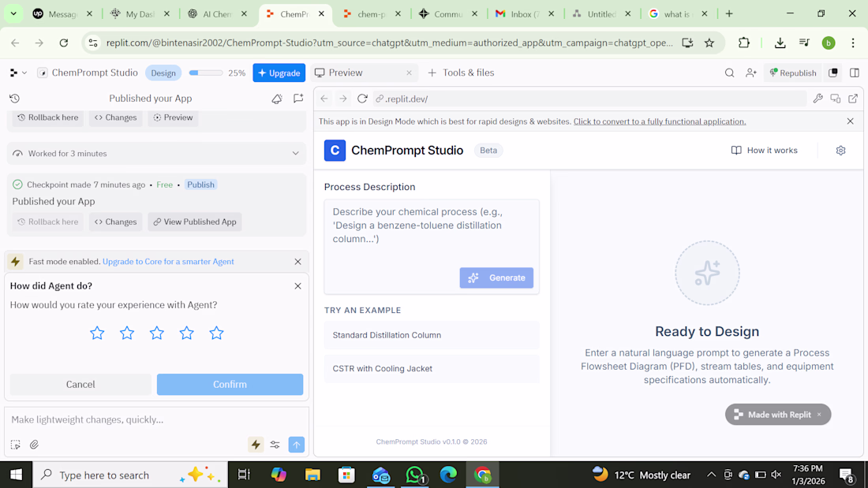Click the 25% usage progress bar
This screenshot has height=488, width=868.
pyautogui.click(x=205, y=73)
